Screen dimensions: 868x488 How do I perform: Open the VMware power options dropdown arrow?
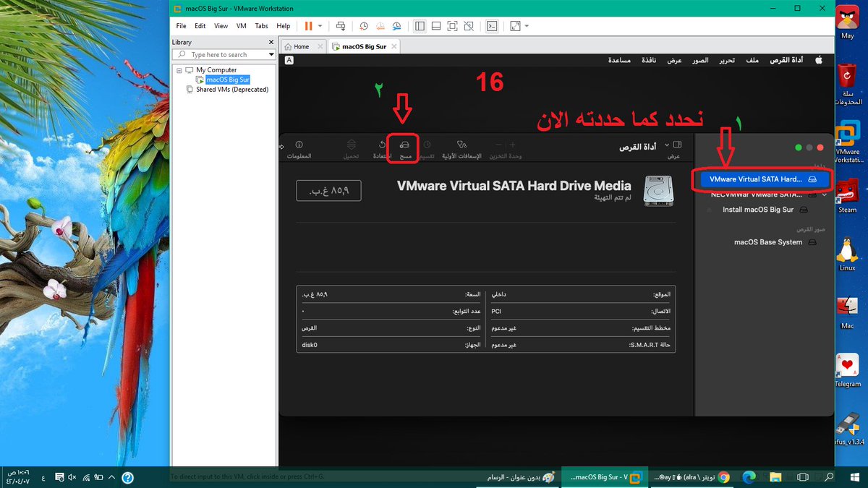320,26
